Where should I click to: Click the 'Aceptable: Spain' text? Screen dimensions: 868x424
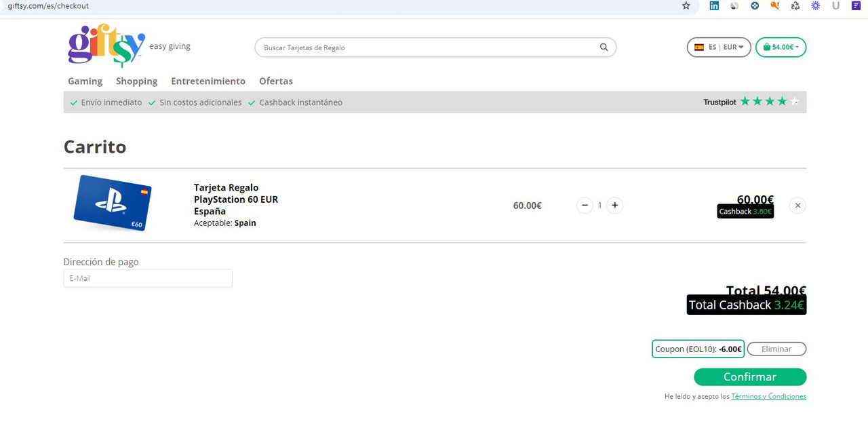click(225, 223)
